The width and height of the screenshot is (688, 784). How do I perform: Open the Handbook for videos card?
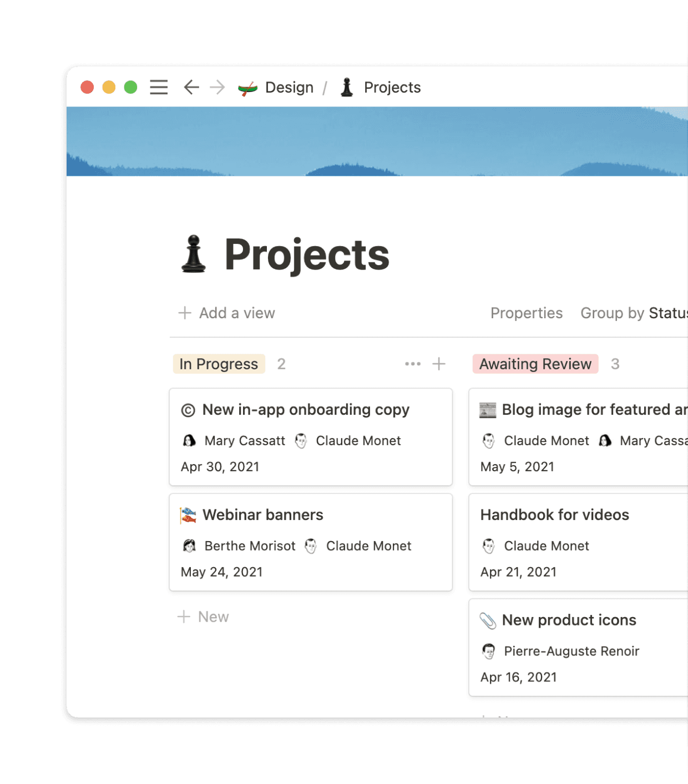click(x=555, y=515)
